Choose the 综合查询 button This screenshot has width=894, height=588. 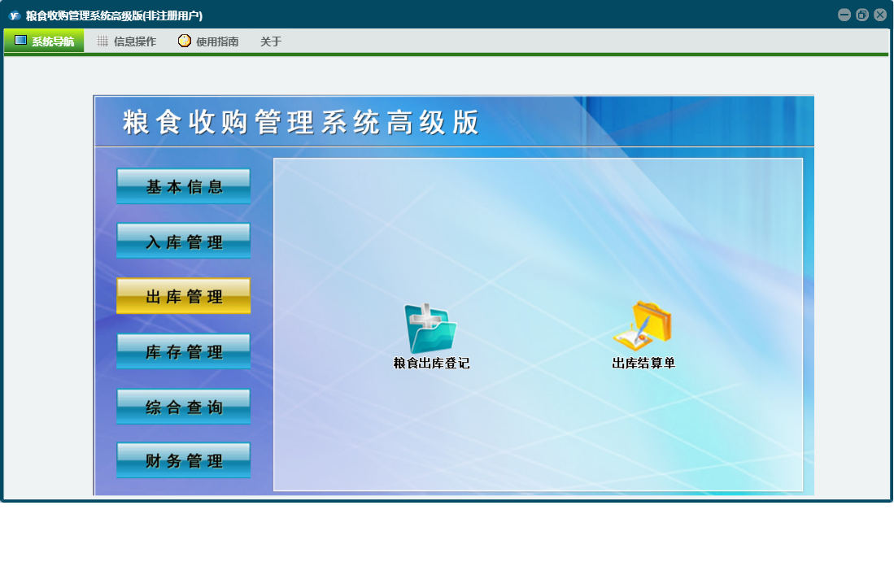tap(184, 407)
